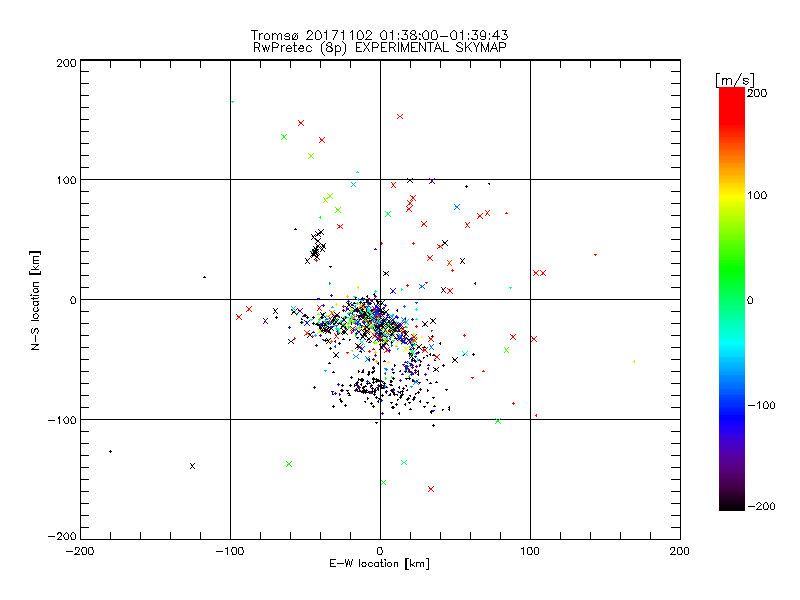The width and height of the screenshot is (800, 600).
Task: Click the green middle of the colorbar
Action: (x=732, y=276)
